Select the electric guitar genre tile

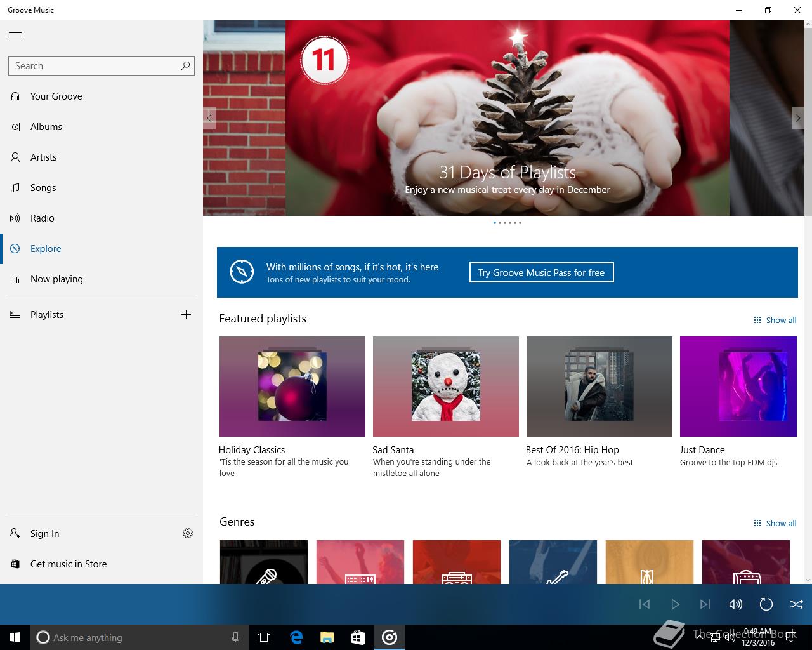tap(553, 562)
